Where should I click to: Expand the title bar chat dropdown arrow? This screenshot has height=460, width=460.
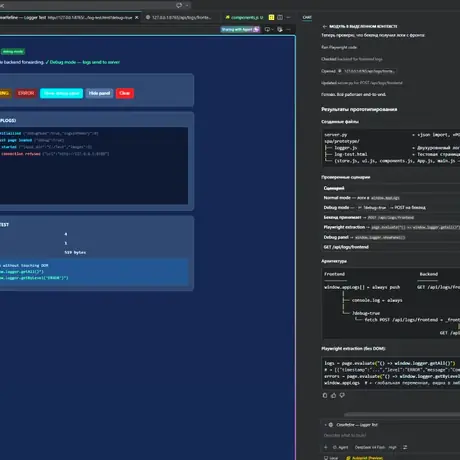(187, 5)
